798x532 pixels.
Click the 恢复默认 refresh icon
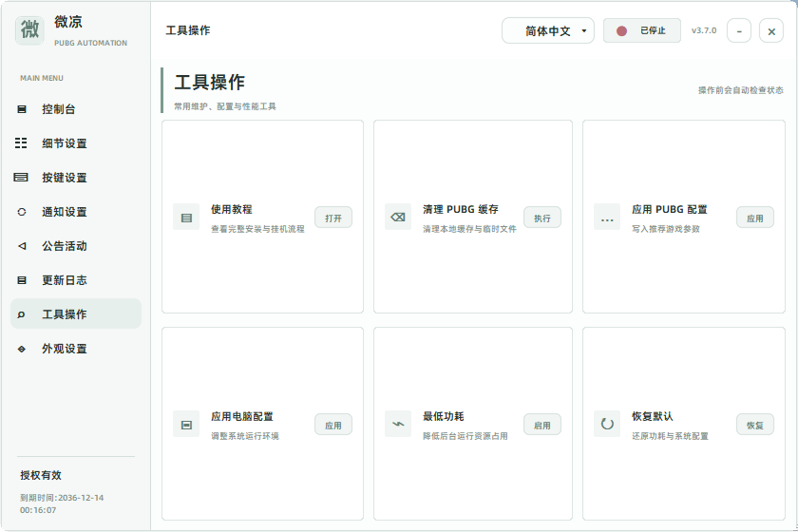(x=607, y=425)
